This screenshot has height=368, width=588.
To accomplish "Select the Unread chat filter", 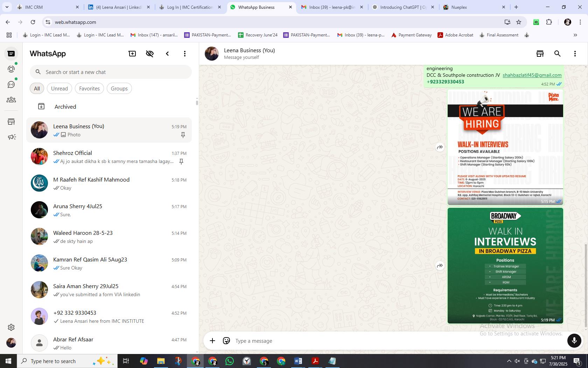I will pos(59,89).
